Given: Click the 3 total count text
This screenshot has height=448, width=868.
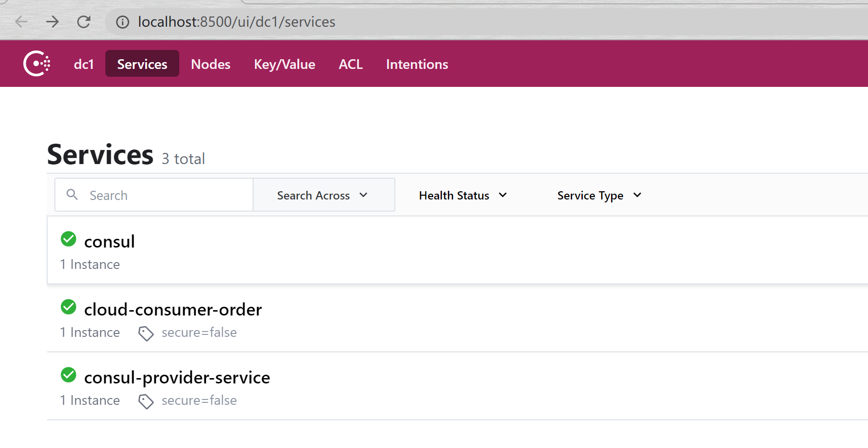Looking at the screenshot, I should point(184,159).
